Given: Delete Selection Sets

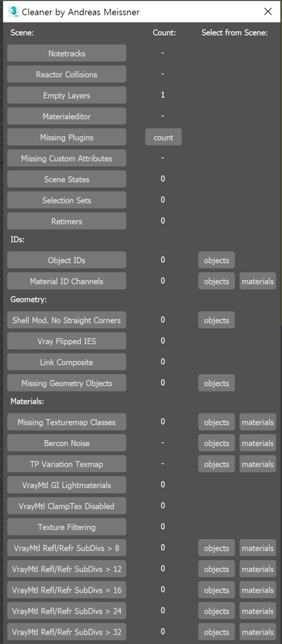Looking at the screenshot, I should [x=66, y=200].
